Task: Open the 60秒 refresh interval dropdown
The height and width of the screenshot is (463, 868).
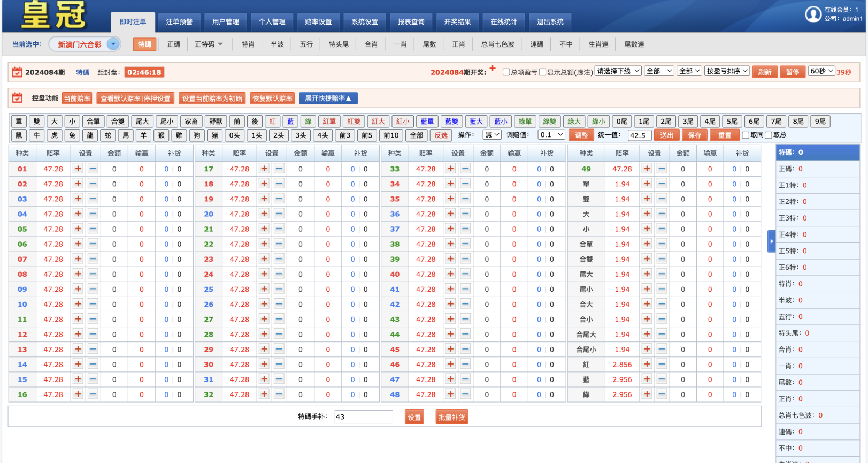Action: pyautogui.click(x=821, y=71)
